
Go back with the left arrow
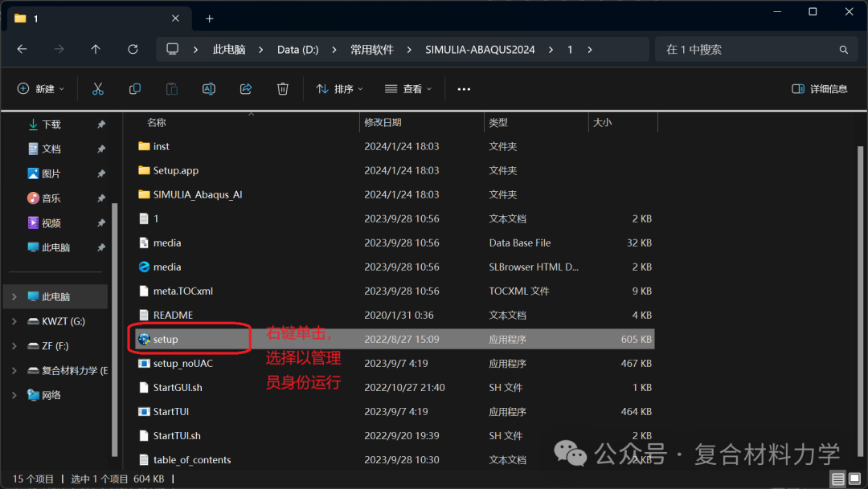click(x=23, y=49)
